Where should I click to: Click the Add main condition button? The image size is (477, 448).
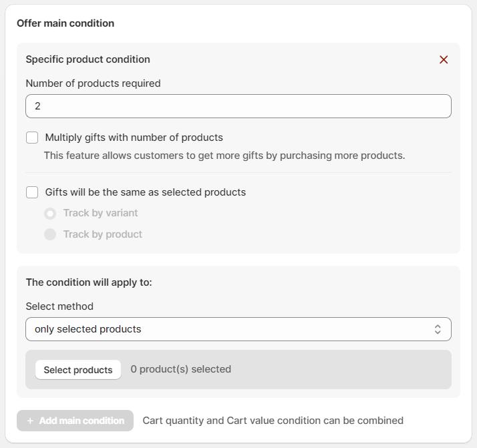[x=75, y=421]
